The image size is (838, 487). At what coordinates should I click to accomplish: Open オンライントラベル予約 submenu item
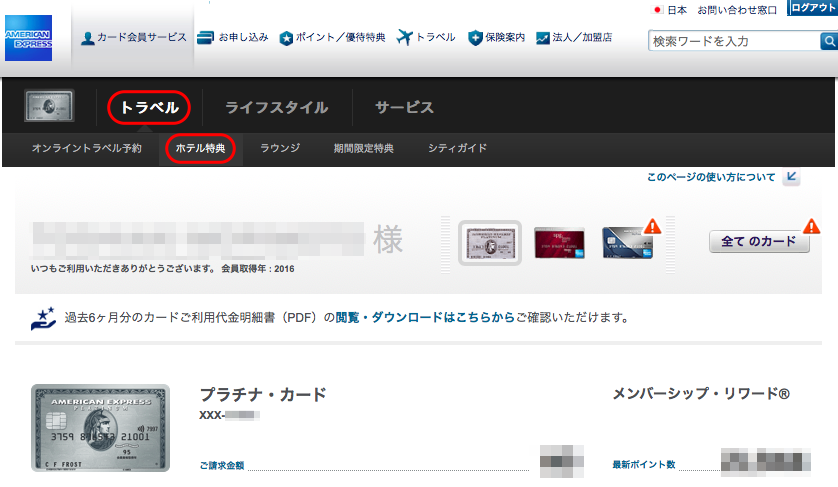[87, 148]
